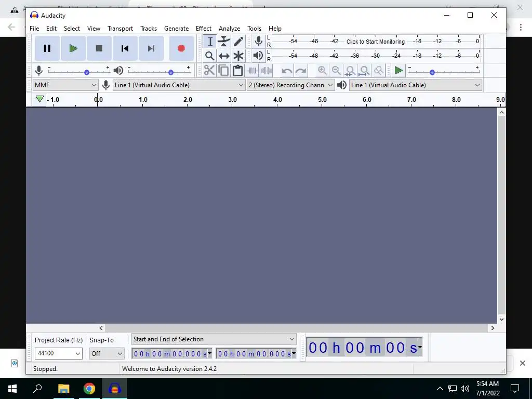Open Chrome from the taskbar
This screenshot has width=532, height=399.
(89, 389)
